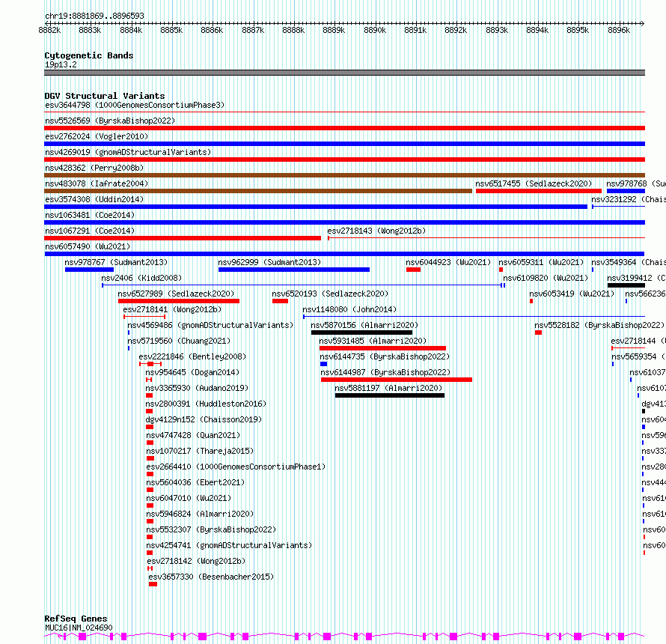666x644 pixels.
Task: Open nsv2800391 Huddleston2016 variant label
Action: [206, 404]
